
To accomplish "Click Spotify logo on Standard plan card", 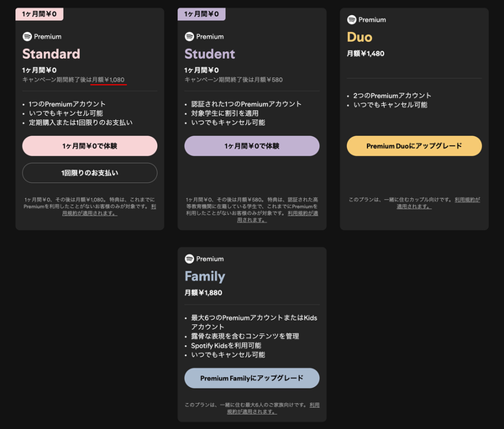I will pos(27,37).
